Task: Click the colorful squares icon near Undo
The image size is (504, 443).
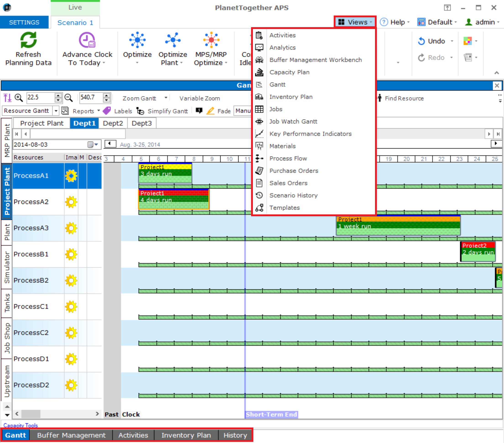Action: 467,41
